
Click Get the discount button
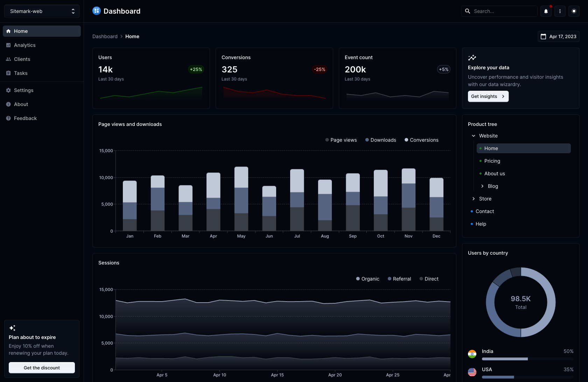coord(42,368)
